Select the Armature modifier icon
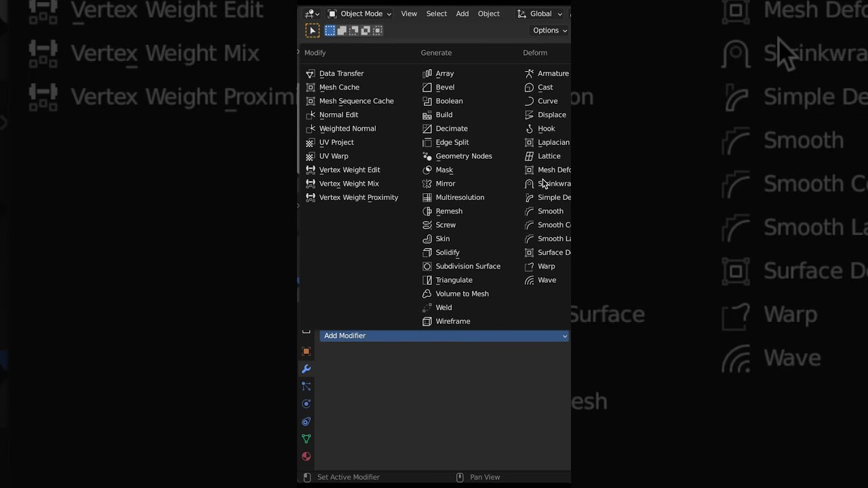The height and width of the screenshot is (488, 868). pos(530,73)
